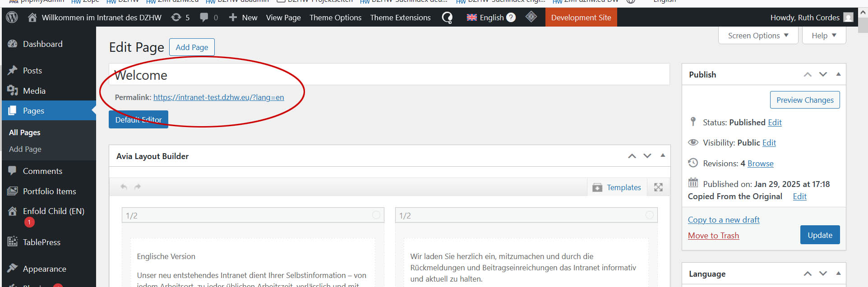The height and width of the screenshot is (287, 868).
Task: Undo in the Avia Layout Builder
Action: coord(124,187)
